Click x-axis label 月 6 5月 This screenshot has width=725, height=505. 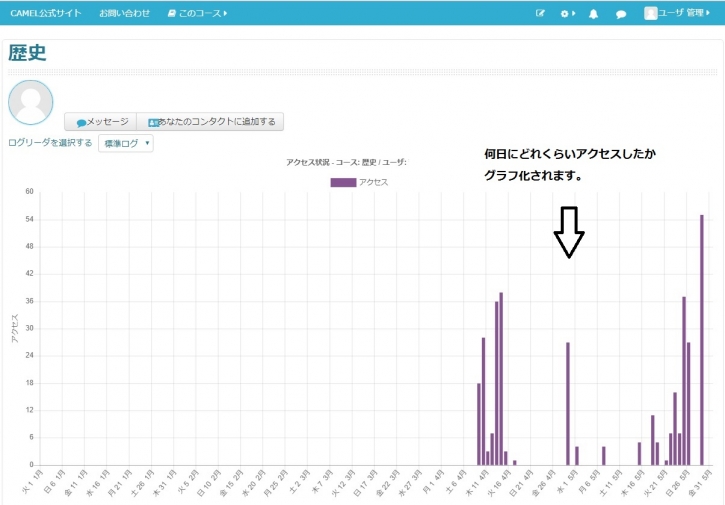coord(589,481)
